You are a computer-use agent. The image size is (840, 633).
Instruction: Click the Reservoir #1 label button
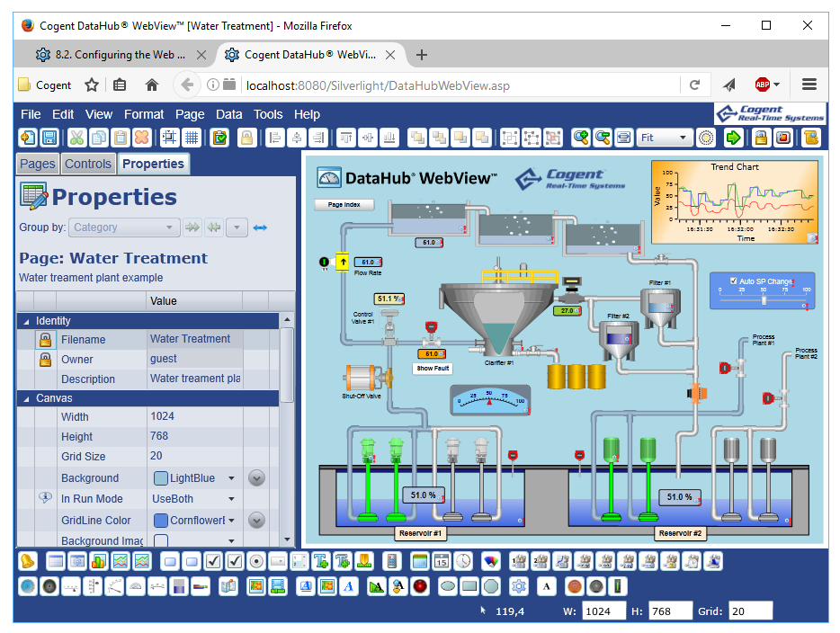(x=421, y=533)
